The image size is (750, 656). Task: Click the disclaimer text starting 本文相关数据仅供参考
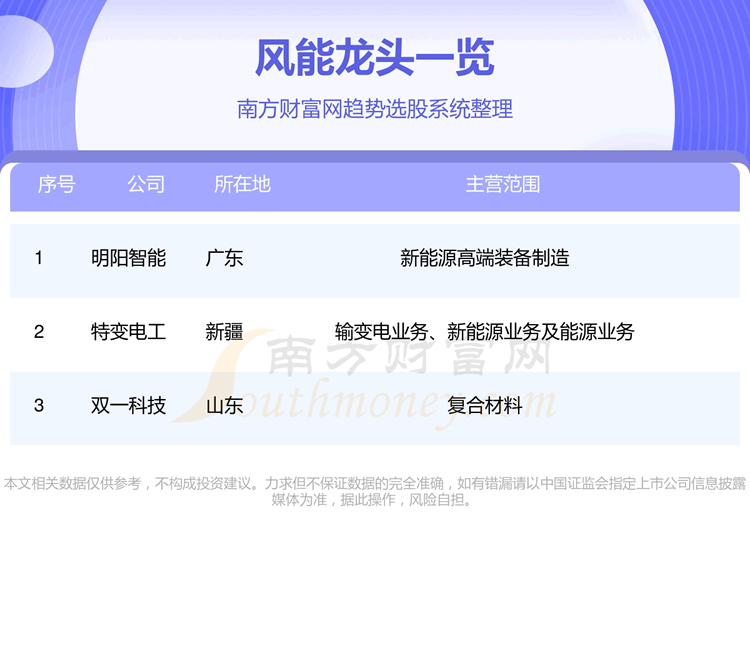(x=375, y=491)
